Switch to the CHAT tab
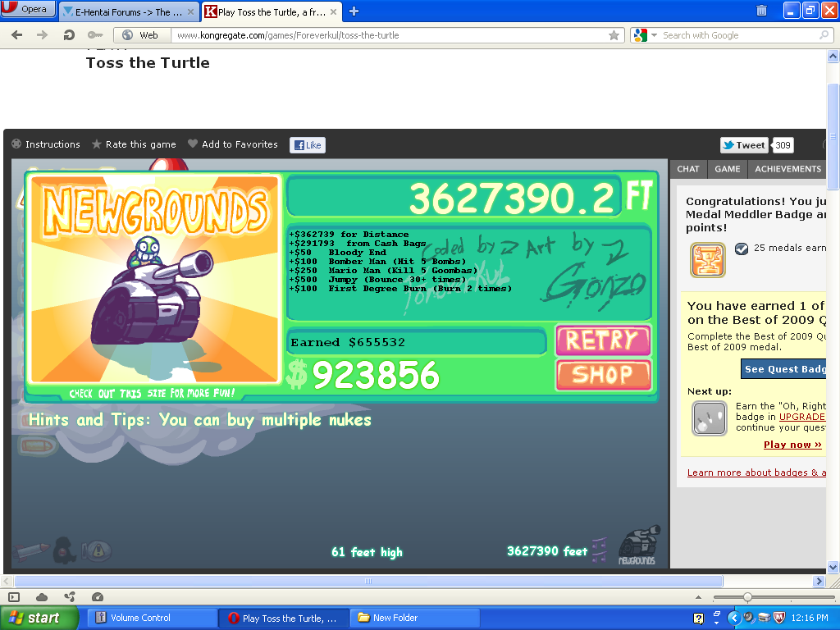The width and height of the screenshot is (840, 630). (688, 169)
